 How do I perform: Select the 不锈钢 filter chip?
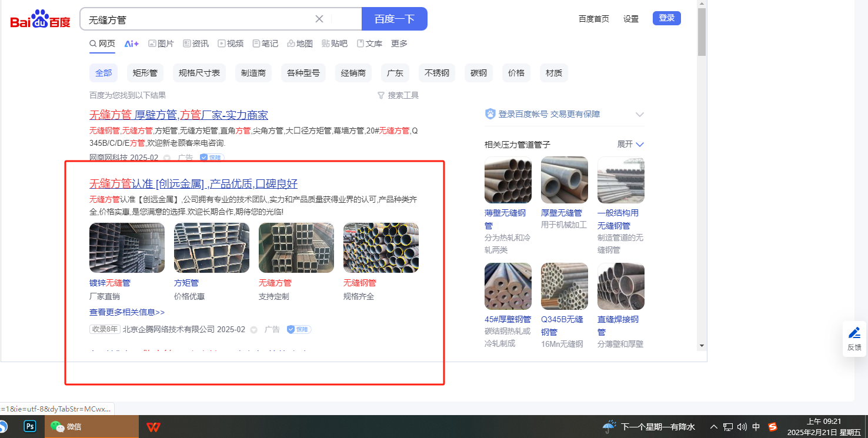pyautogui.click(x=437, y=73)
